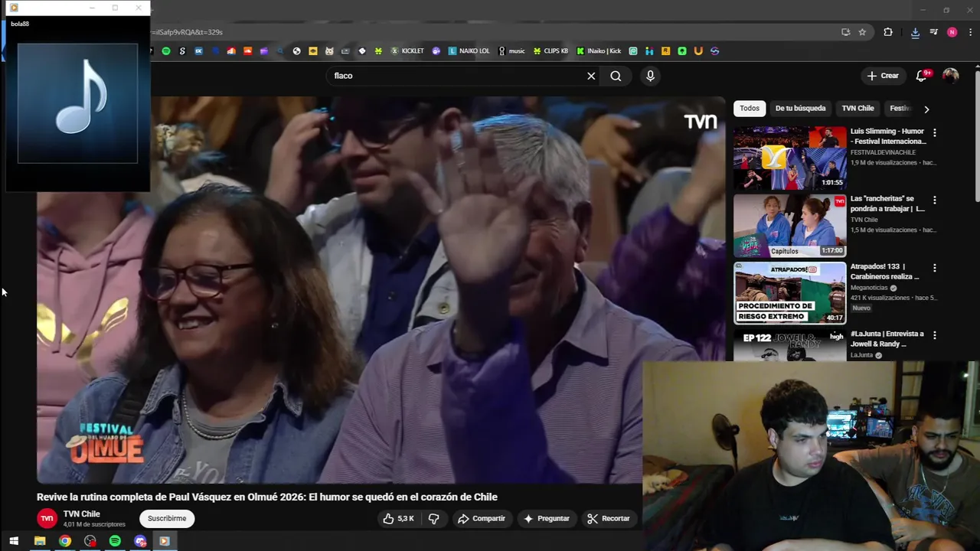The image size is (980, 551).
Task: Click the music note artwork in bola88 window
Action: pyautogui.click(x=77, y=103)
